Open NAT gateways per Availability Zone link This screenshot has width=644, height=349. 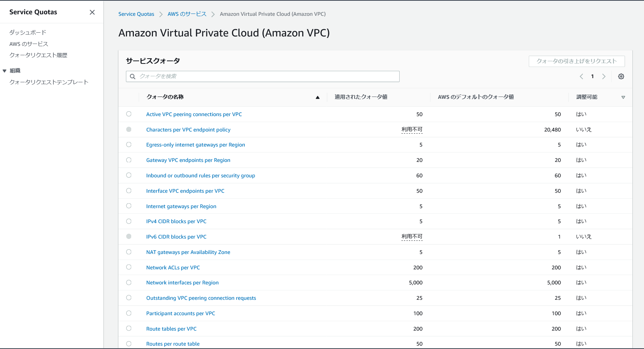(x=188, y=252)
